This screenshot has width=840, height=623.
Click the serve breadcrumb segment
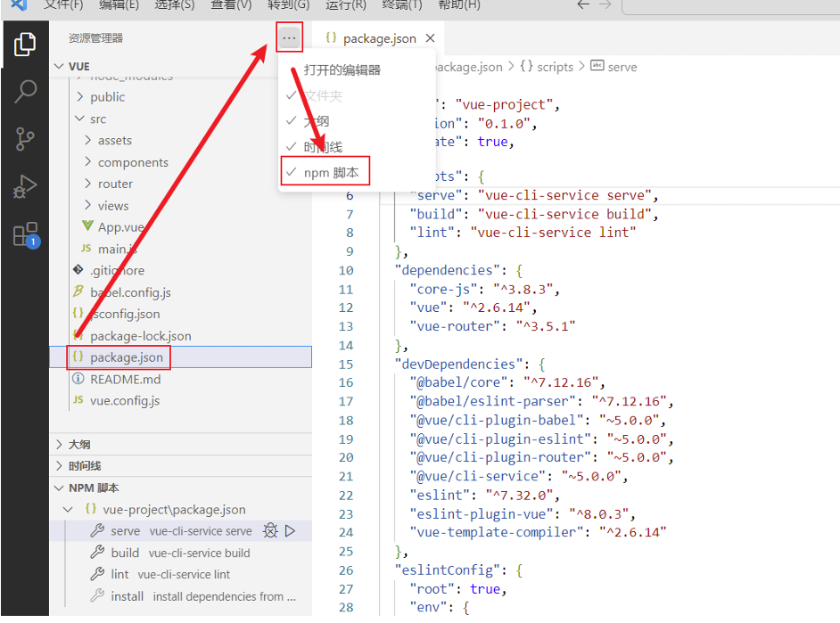[x=622, y=66]
